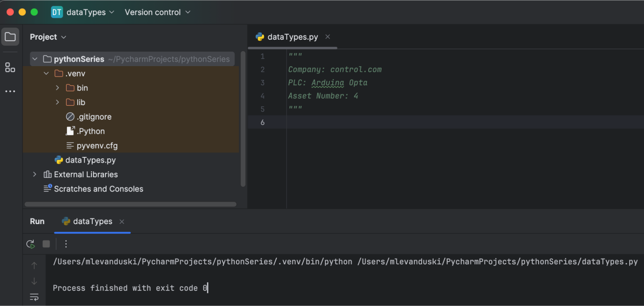Collapse the .venv folder
This screenshot has height=306, width=644.
pos(46,74)
